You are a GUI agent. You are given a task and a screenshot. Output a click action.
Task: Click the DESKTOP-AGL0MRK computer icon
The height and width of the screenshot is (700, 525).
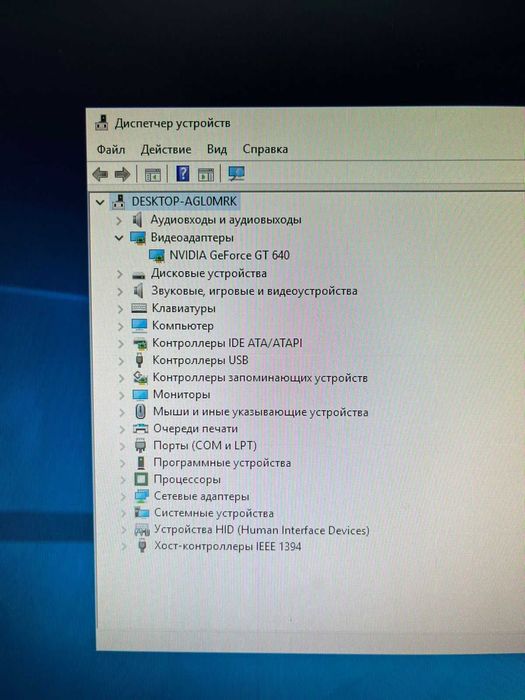[x=118, y=202]
